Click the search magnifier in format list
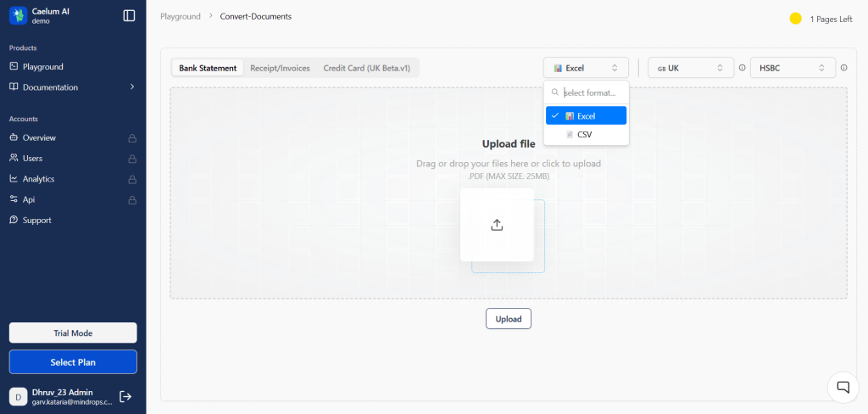Screen dimensions: 868x414 555,92
